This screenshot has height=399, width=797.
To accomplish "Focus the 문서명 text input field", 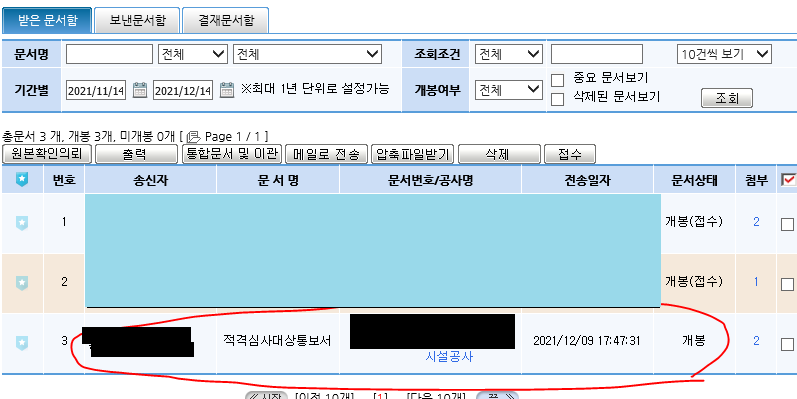I will pos(109,54).
